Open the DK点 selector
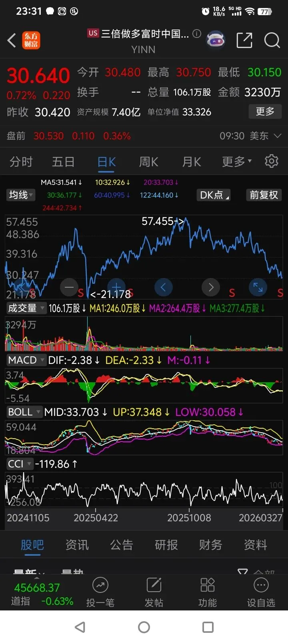 tap(214, 195)
